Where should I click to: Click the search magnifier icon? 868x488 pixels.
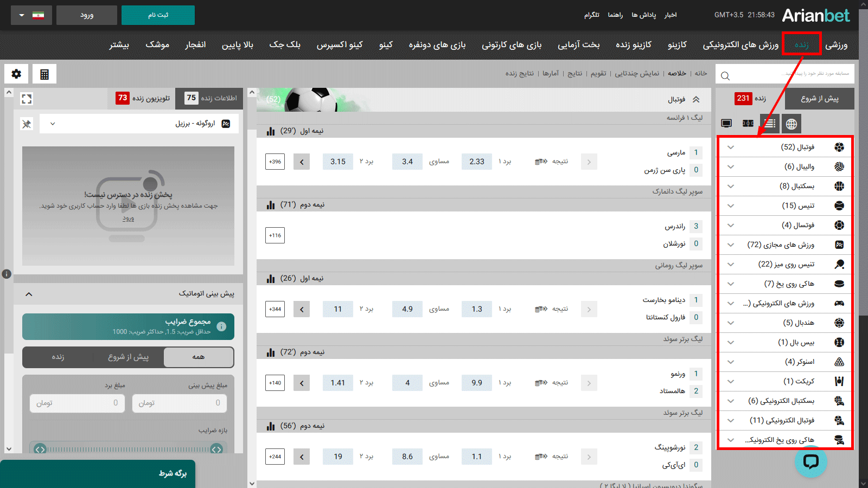point(725,76)
